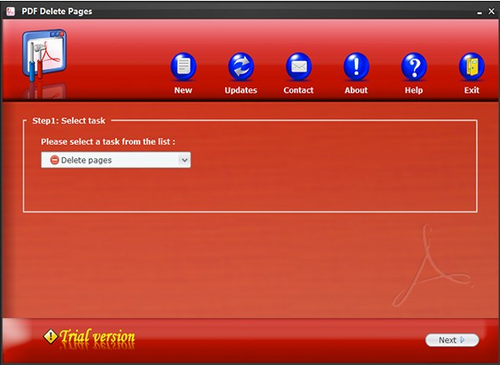Minimize the PDF Delete Pages window

point(479,12)
